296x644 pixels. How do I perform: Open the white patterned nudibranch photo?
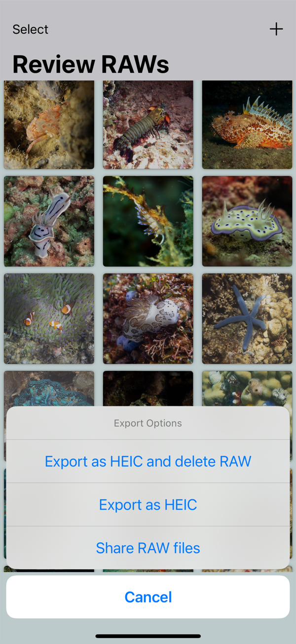[148, 319]
